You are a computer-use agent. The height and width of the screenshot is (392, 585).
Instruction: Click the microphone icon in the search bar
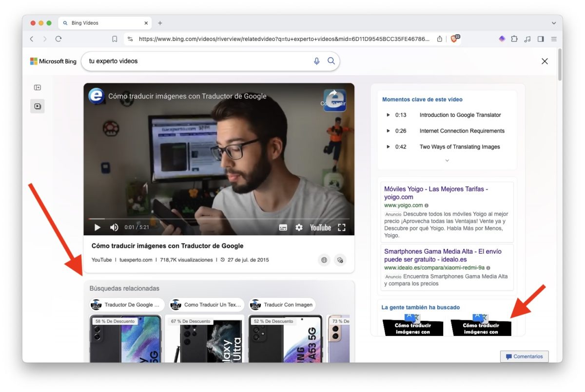316,61
